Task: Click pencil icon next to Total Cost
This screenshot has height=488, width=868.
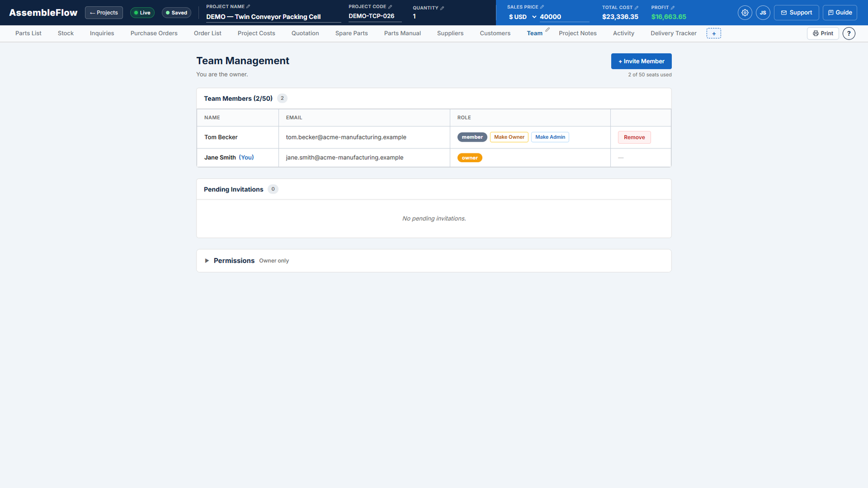Action: coord(636,8)
